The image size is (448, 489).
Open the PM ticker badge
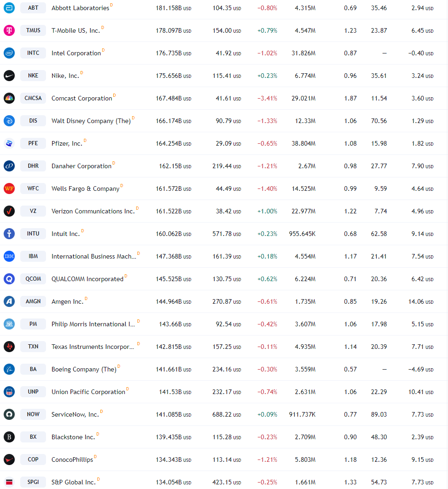click(x=33, y=324)
